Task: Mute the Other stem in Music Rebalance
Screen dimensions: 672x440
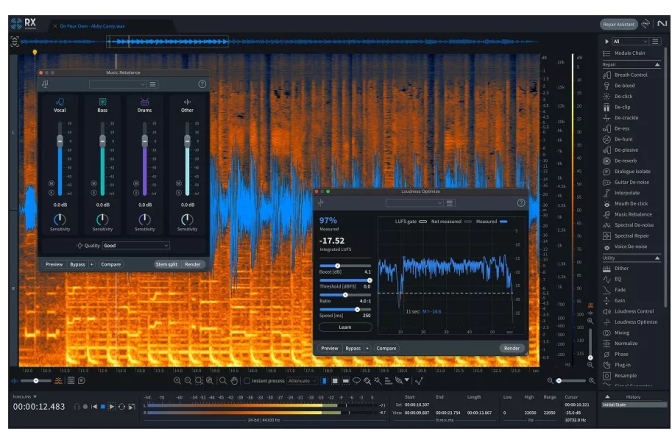Action: click(x=179, y=183)
